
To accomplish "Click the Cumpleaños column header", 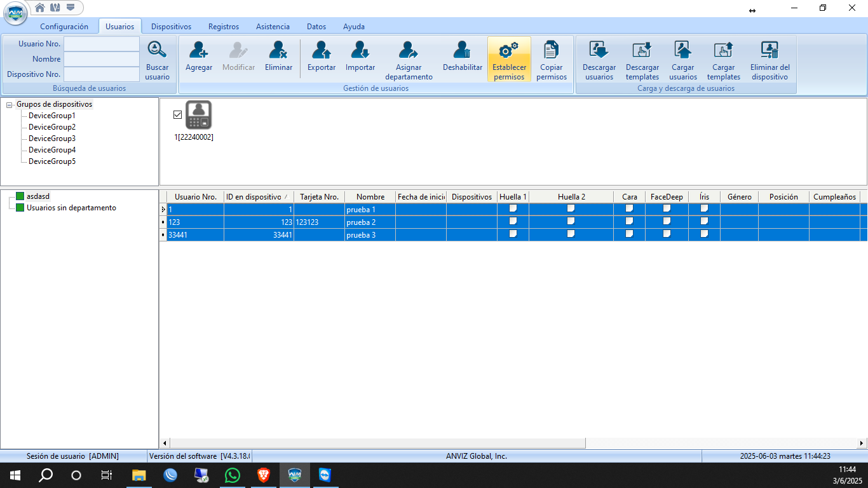I will [x=834, y=197].
